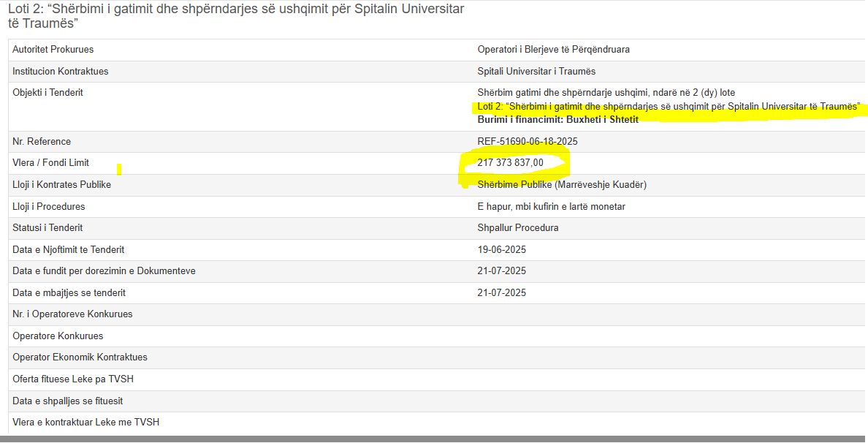Click the circled amount 217 373 837,00
The height and width of the screenshot is (443, 868).
(510, 163)
